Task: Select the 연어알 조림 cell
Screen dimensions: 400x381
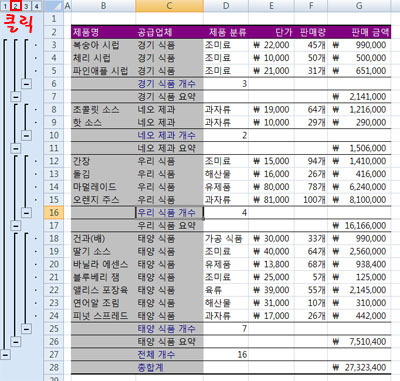Action: (x=103, y=303)
